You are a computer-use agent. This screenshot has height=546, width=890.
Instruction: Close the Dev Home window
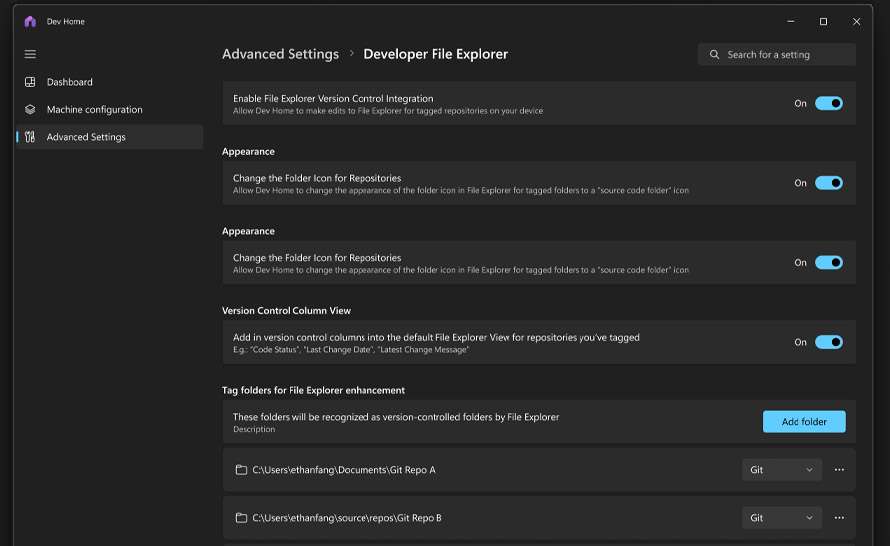pos(856,22)
